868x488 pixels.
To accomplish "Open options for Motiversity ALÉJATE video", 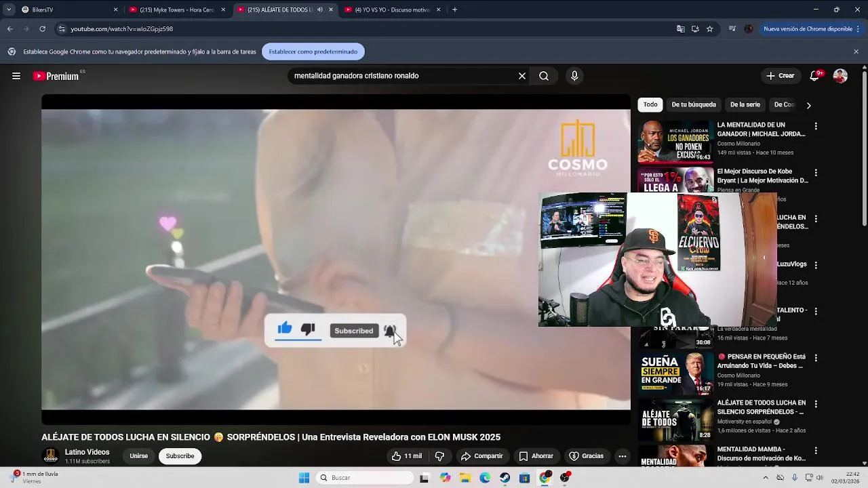I will (816, 404).
